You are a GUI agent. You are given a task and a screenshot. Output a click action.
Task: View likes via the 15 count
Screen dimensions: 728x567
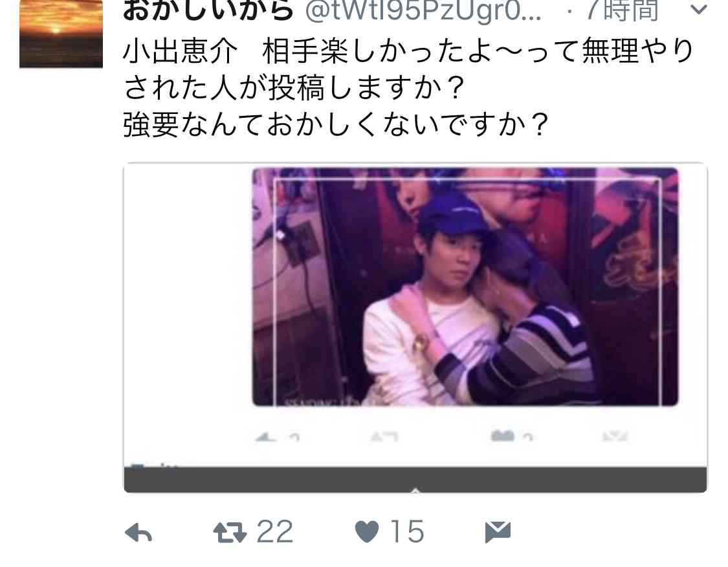[x=407, y=531]
